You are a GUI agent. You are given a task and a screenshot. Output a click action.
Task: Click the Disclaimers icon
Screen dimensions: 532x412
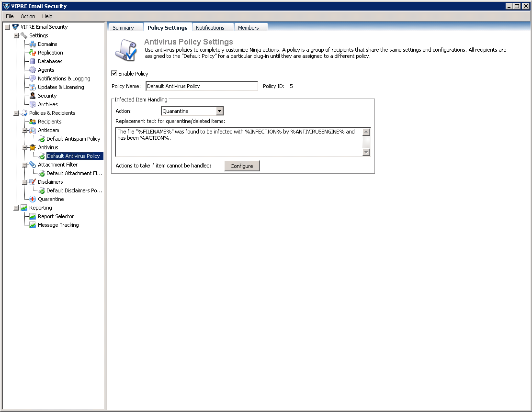33,182
